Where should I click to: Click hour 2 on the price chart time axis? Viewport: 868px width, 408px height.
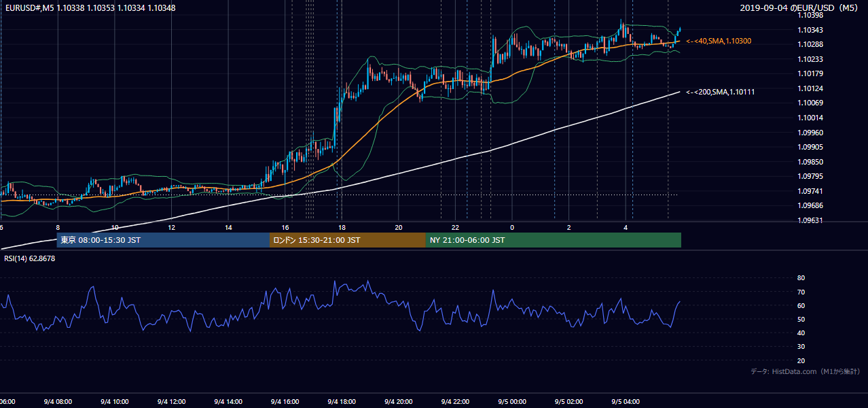(569, 228)
